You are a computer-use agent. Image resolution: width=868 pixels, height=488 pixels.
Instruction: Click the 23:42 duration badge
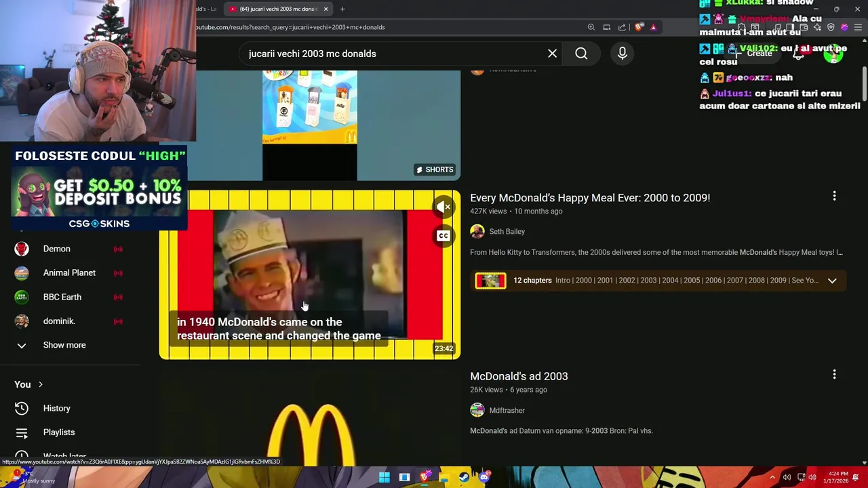click(x=443, y=348)
